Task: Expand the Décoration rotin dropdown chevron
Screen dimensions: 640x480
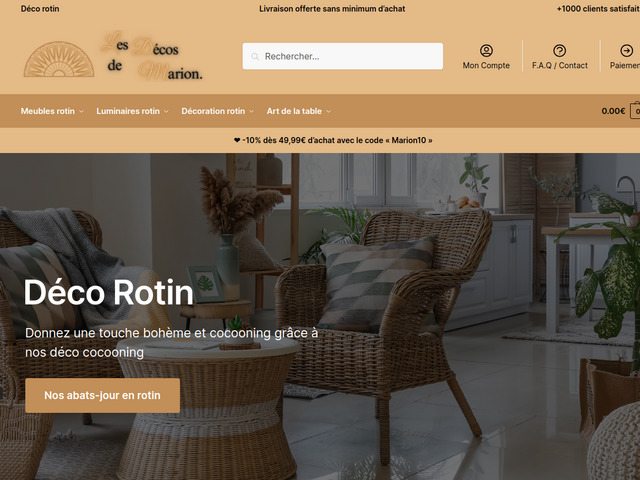Action: 251,111
